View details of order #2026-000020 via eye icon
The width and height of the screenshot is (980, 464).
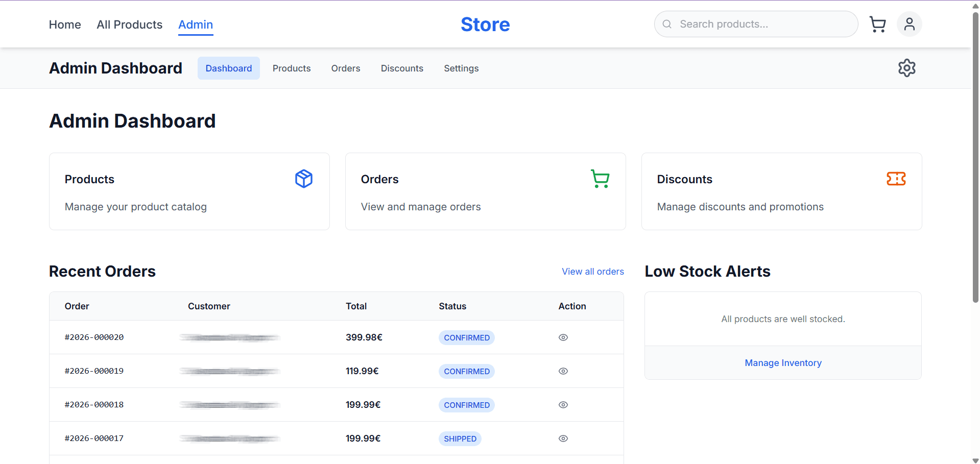[563, 337]
